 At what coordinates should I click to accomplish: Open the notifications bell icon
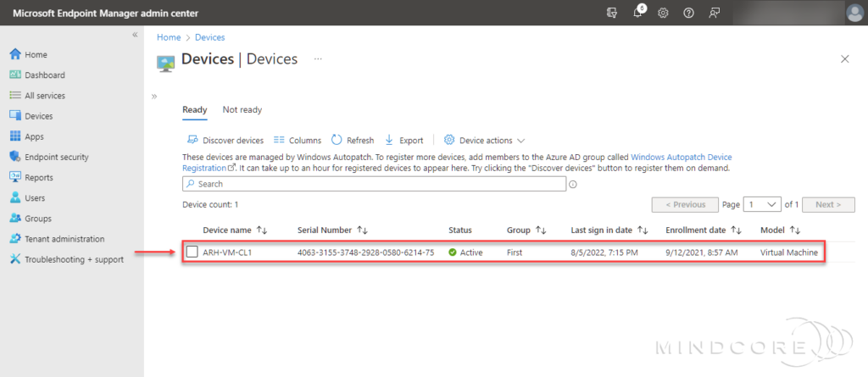pos(637,12)
